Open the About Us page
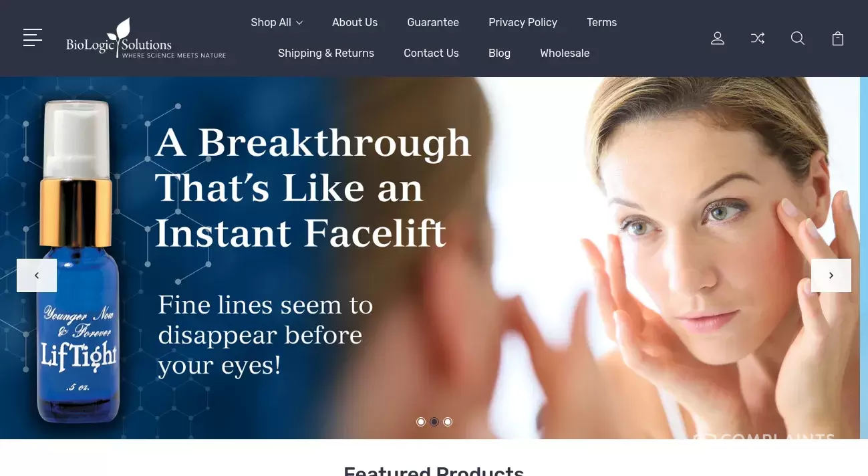The image size is (868, 476). 355,22
